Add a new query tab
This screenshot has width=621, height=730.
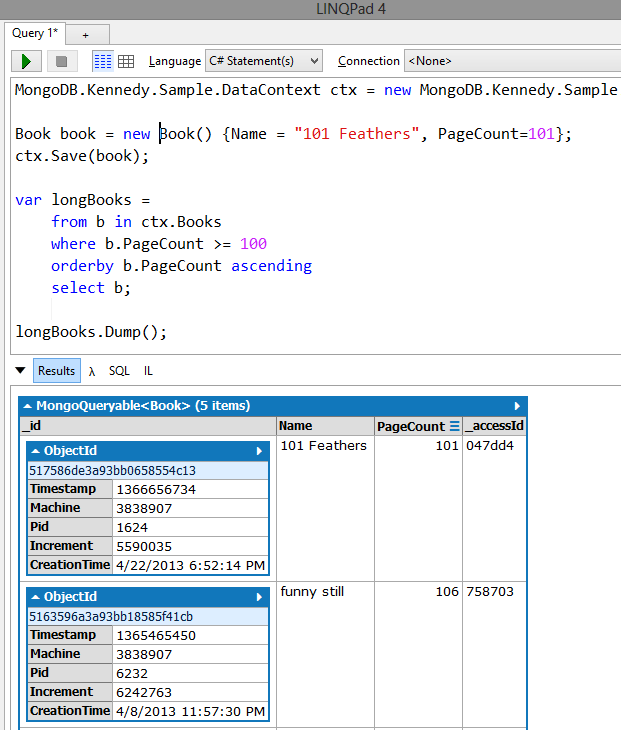pyautogui.click(x=85, y=34)
